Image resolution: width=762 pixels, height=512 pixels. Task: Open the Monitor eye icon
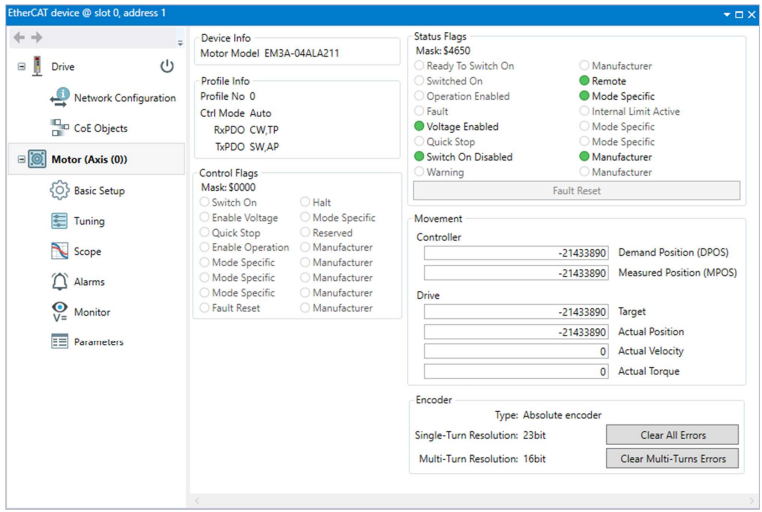pyautogui.click(x=59, y=312)
